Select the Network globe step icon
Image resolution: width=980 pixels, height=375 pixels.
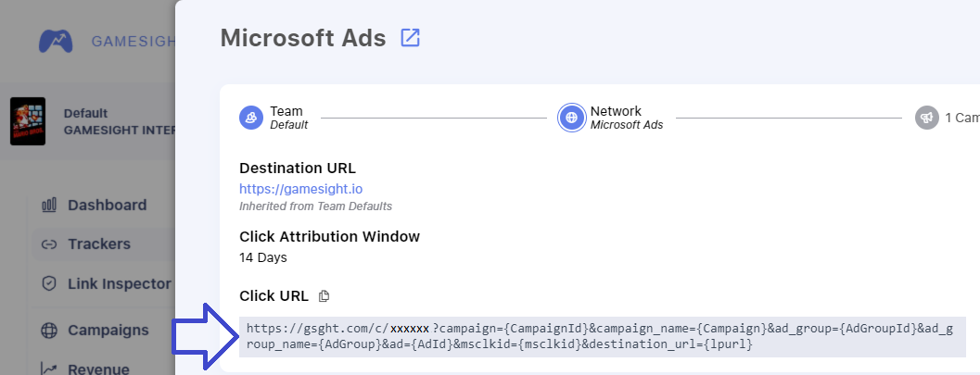pyautogui.click(x=570, y=118)
